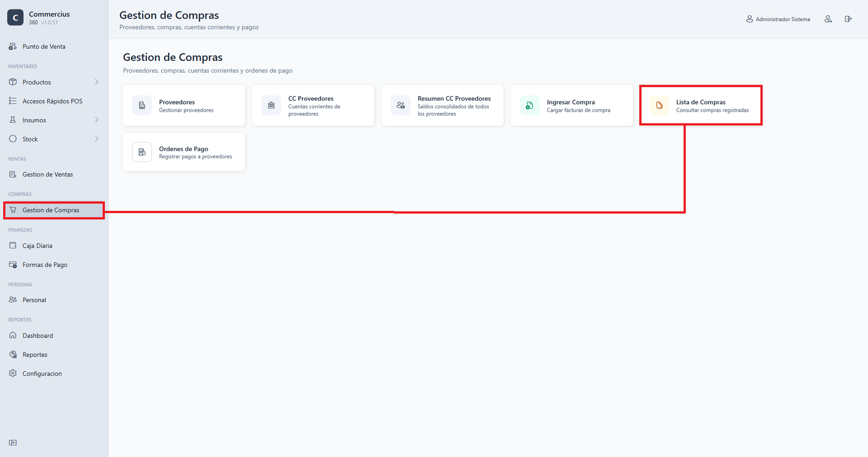Click the green Ingresar Compra icon
The image size is (868, 457).
click(x=529, y=105)
